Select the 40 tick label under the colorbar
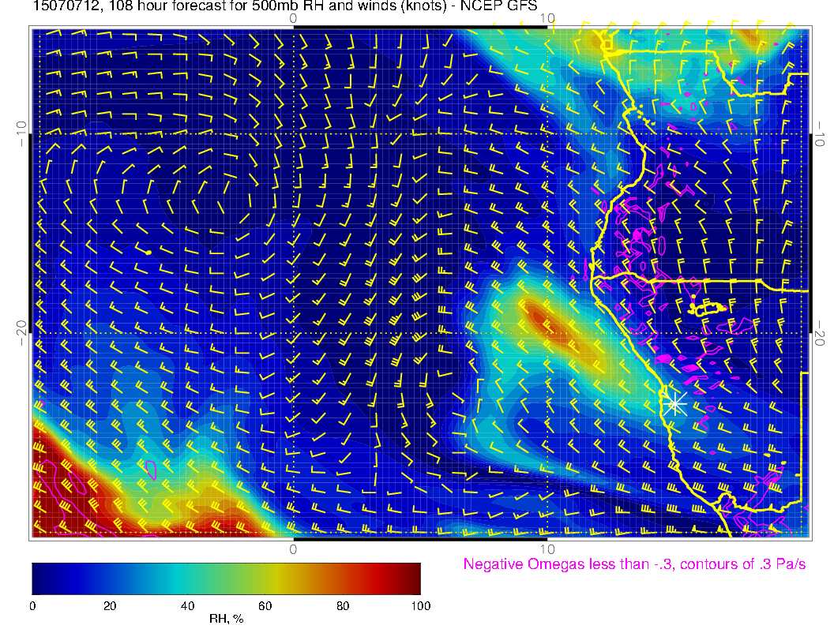 187,605
